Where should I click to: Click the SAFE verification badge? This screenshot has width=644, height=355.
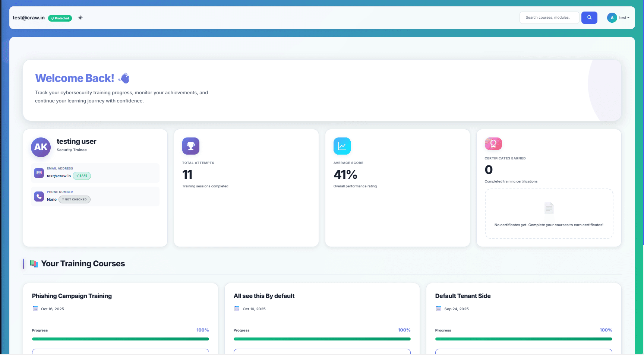(82, 175)
